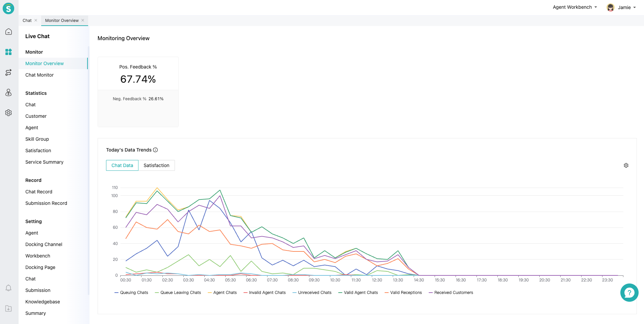Click the 04:30 chart axis label
Image resolution: width=644 pixels, height=324 pixels.
point(209,280)
